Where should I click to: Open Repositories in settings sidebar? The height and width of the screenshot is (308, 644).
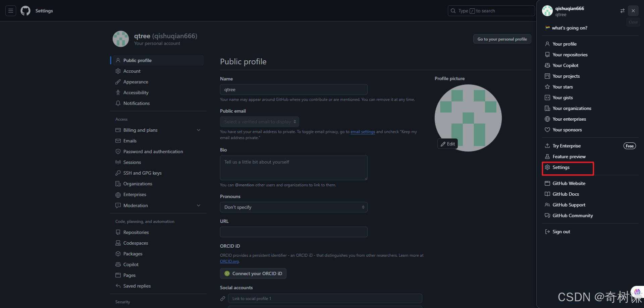pos(158,232)
